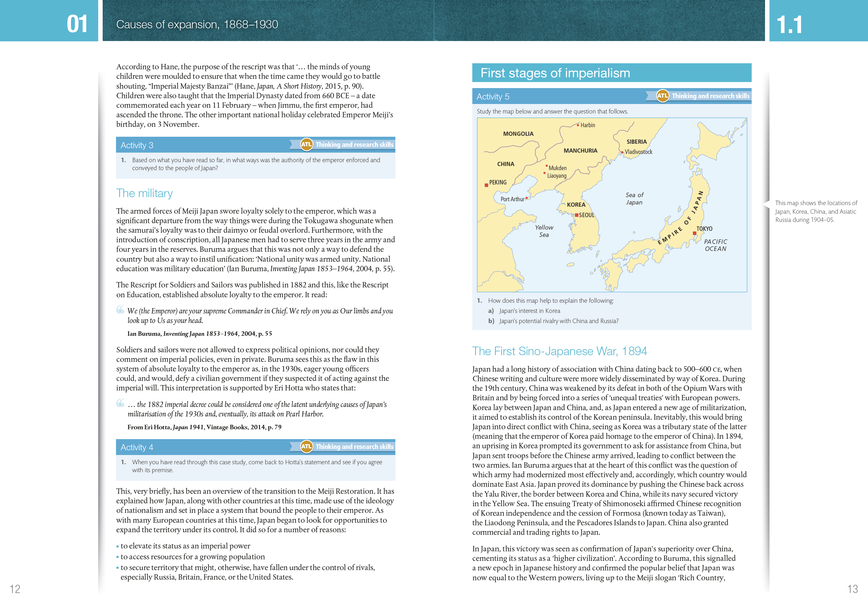
Task: Click 'The First Sino-Japanese War, 1894' heading
Action: 559,351
